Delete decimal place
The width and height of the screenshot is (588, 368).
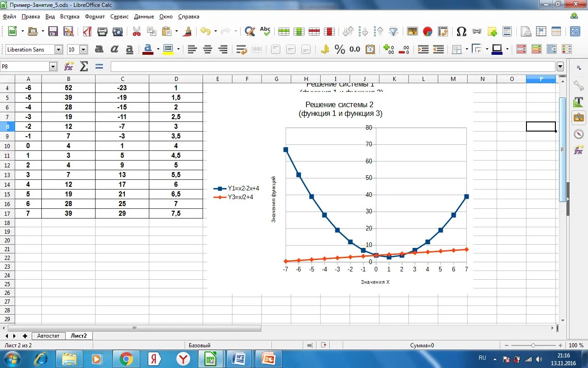(404, 49)
